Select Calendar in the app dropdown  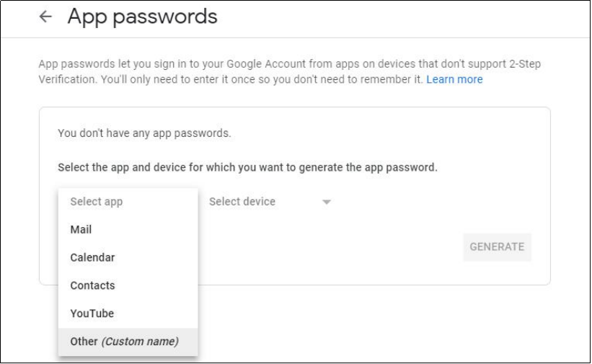pyautogui.click(x=92, y=257)
